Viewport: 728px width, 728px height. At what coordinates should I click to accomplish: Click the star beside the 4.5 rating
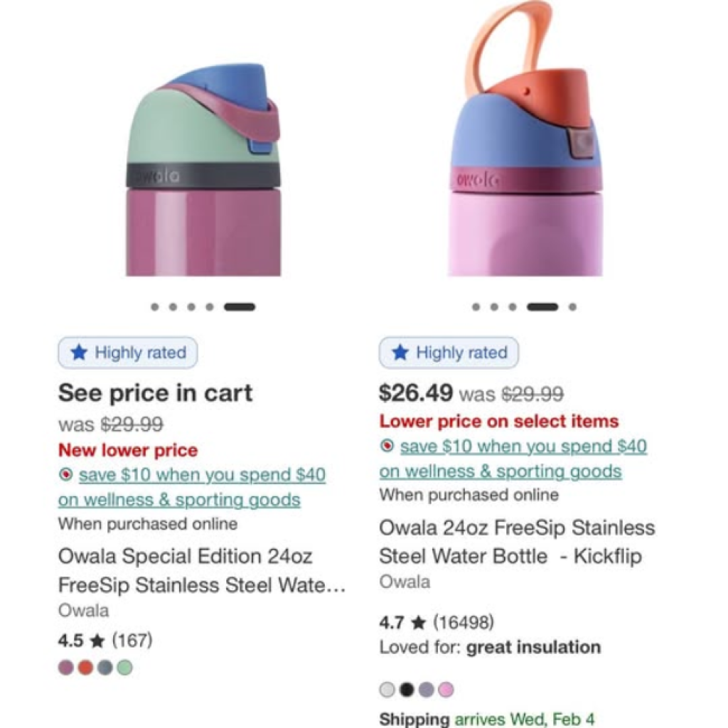[98, 641]
